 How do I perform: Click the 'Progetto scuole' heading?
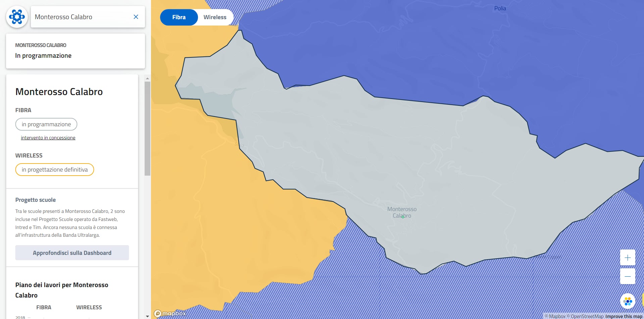tap(36, 200)
